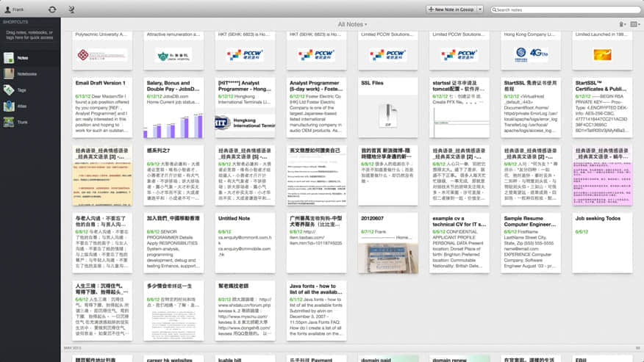
Task: Open the 广州普凤宠物狗狗 note
Action: (x=317, y=243)
